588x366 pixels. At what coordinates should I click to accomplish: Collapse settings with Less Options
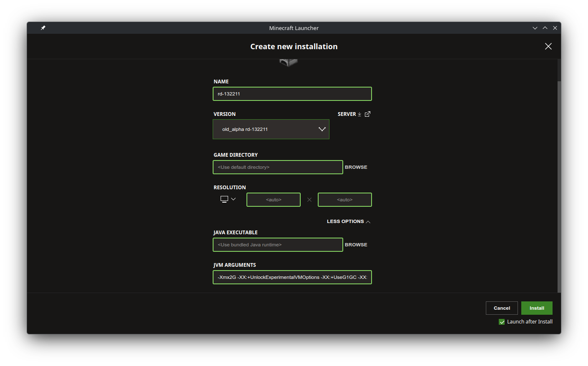tap(349, 221)
